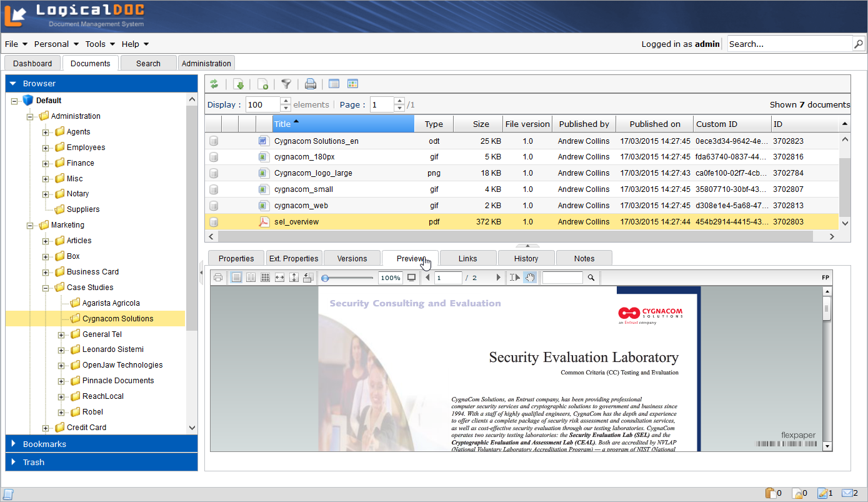
Task: Click the top search magnifier icon
Action: [859, 44]
